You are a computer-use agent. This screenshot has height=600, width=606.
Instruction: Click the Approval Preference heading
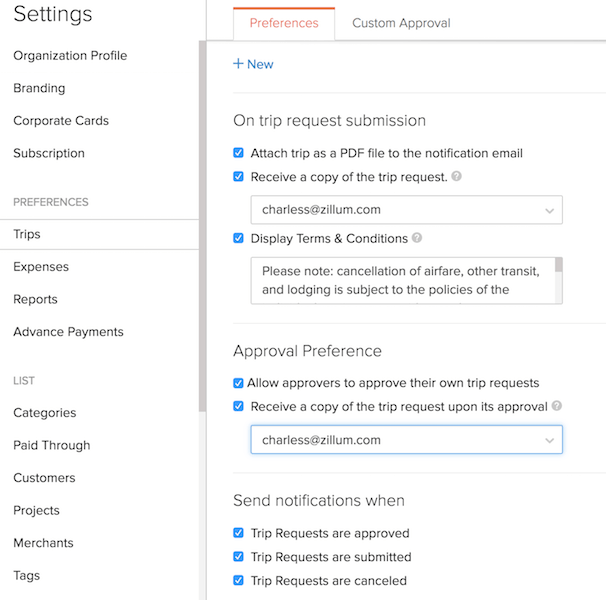click(307, 351)
